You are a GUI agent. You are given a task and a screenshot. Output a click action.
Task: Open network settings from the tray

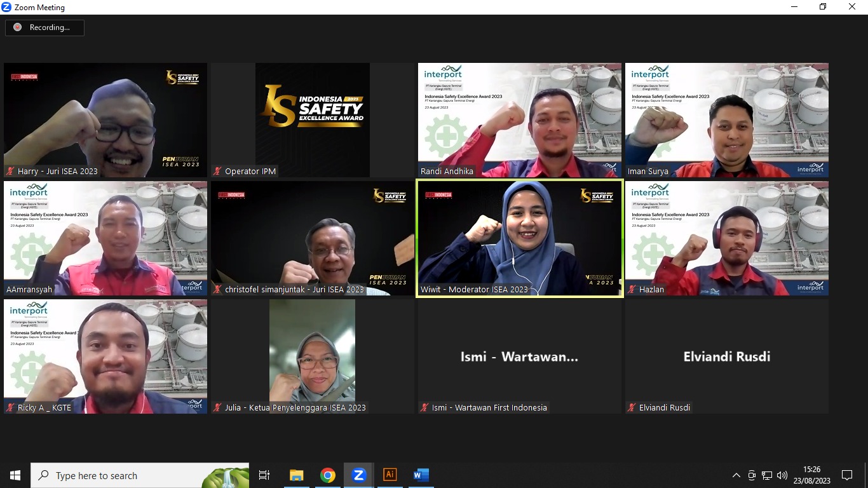(x=767, y=475)
